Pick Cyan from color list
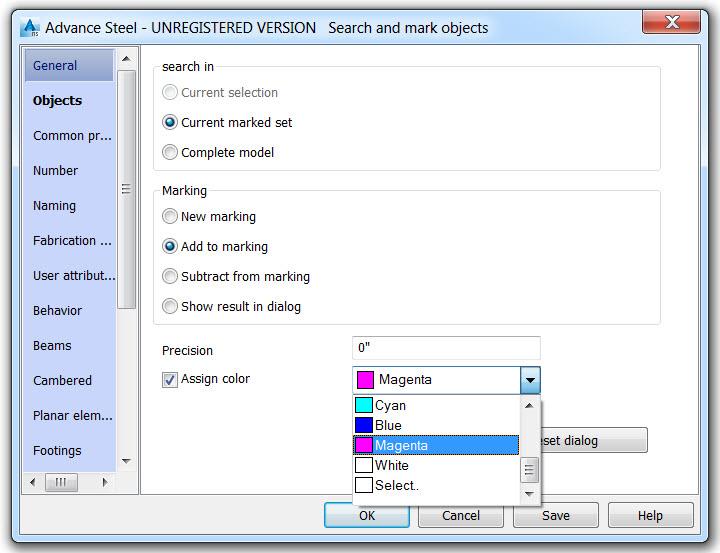 (x=436, y=405)
